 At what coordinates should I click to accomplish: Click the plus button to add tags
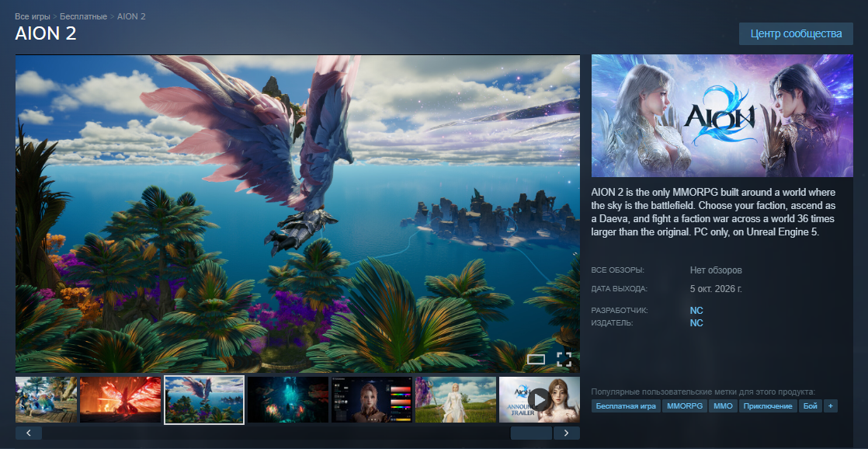[831, 405]
